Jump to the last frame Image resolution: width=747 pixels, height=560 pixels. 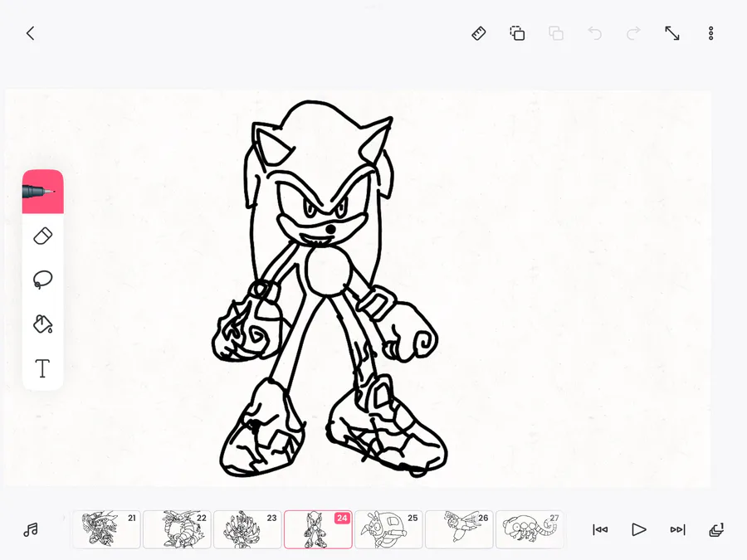coord(677,529)
